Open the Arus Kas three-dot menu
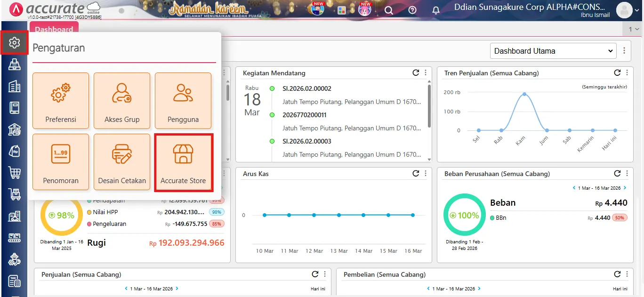 (426, 173)
